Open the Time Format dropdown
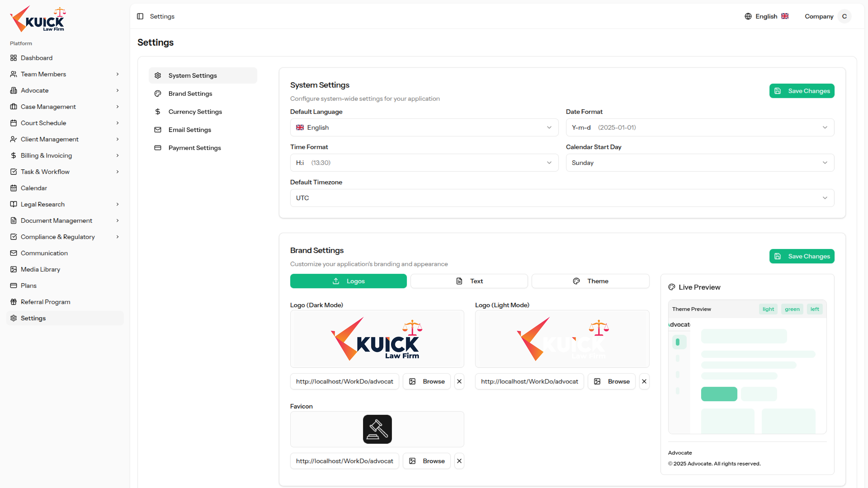 coord(424,163)
